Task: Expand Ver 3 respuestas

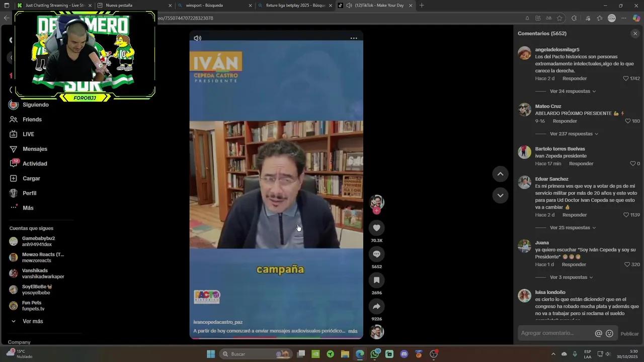Action: (572, 277)
